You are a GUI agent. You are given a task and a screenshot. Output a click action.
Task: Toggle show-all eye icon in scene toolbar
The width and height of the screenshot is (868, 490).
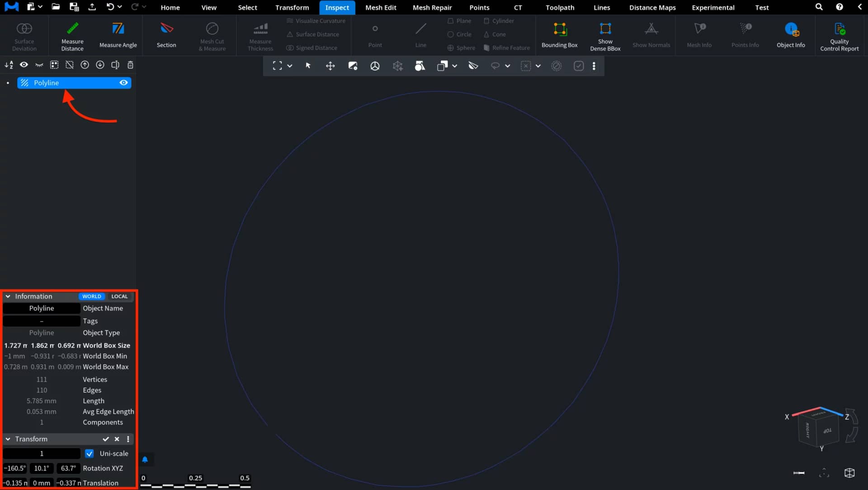pos(24,65)
